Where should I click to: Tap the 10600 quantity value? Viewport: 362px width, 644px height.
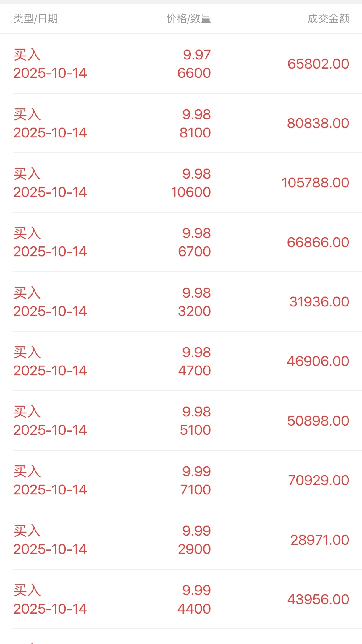(191, 192)
